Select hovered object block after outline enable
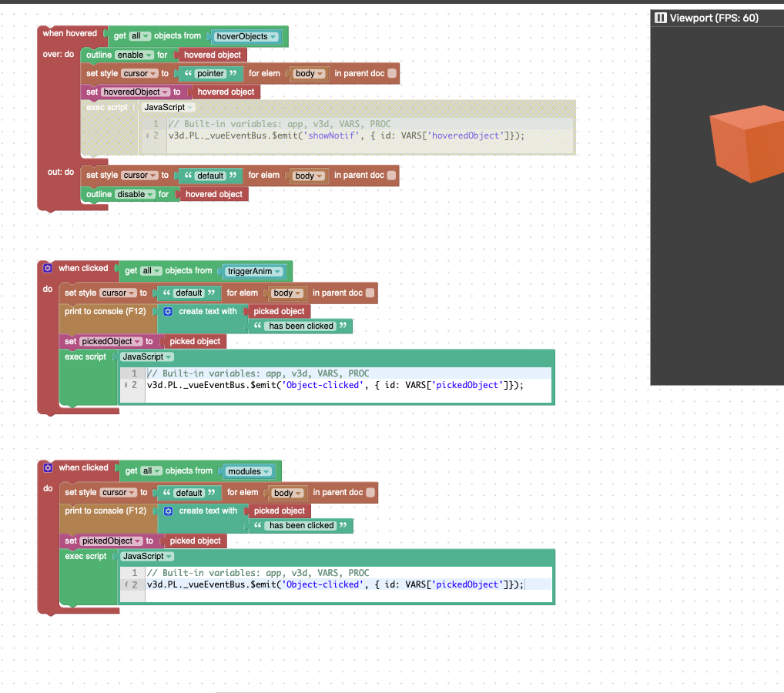The image size is (784, 693). (x=212, y=55)
